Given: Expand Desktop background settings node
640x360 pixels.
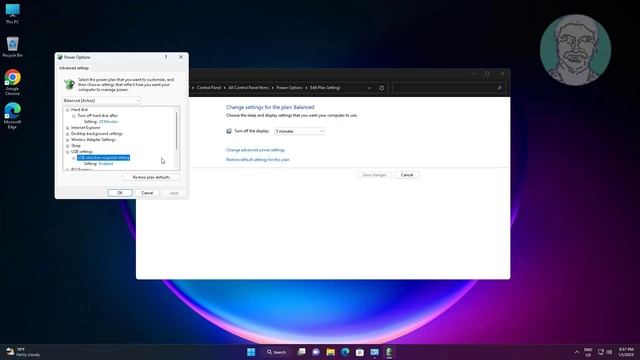Looking at the screenshot, I should (x=68, y=134).
